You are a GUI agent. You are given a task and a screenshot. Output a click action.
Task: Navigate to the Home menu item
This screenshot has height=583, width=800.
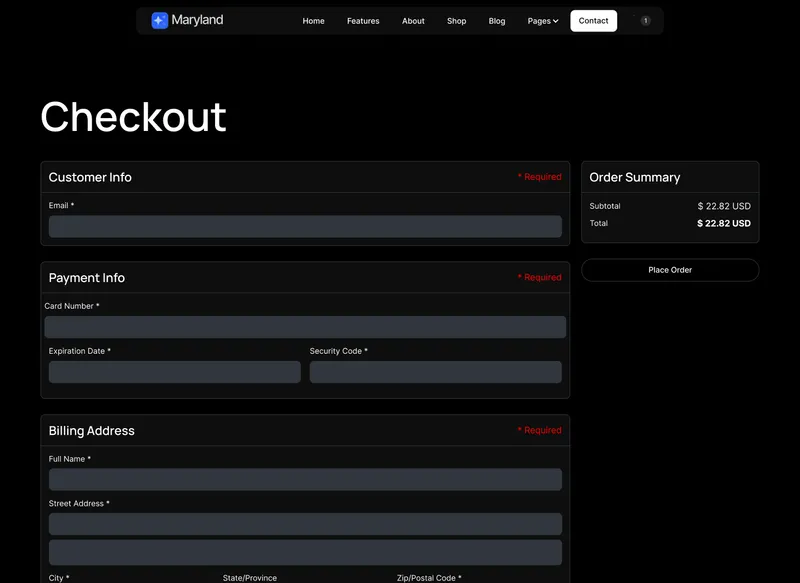click(x=313, y=20)
